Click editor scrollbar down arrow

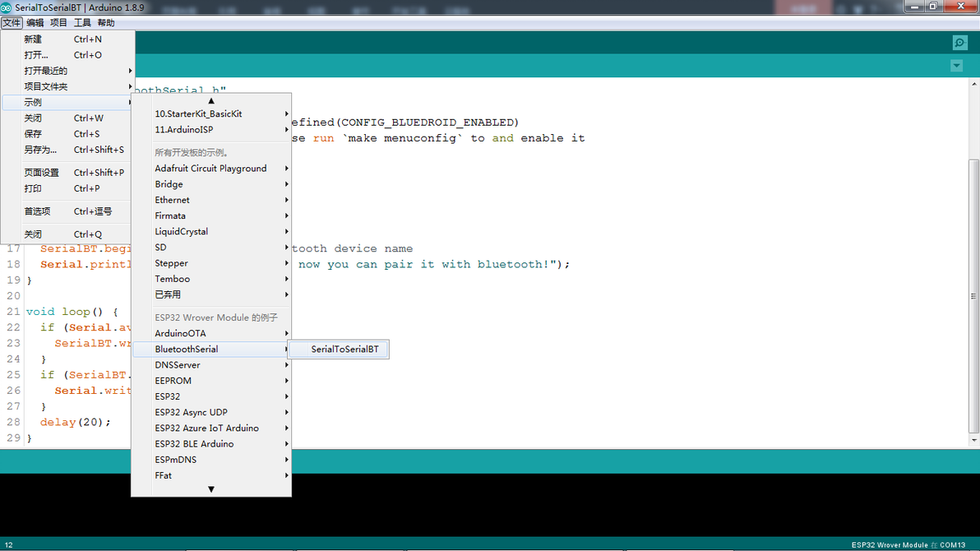(x=973, y=440)
